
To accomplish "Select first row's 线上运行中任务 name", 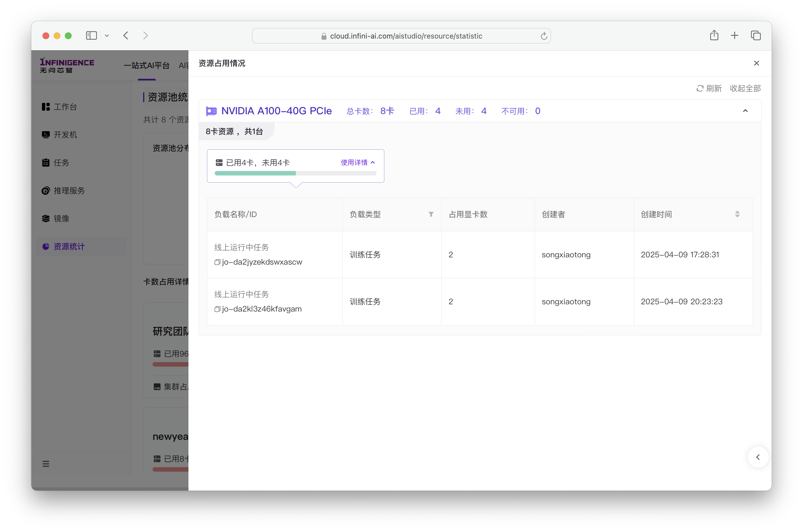I will point(241,247).
